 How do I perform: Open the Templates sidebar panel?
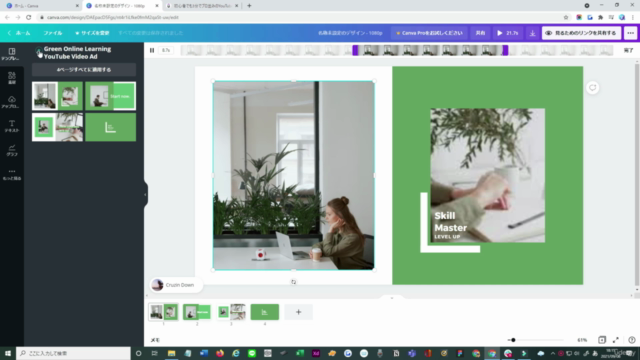click(x=11, y=54)
